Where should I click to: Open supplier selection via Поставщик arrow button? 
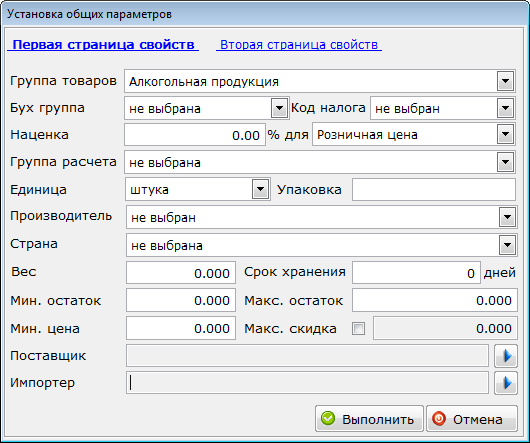click(506, 356)
